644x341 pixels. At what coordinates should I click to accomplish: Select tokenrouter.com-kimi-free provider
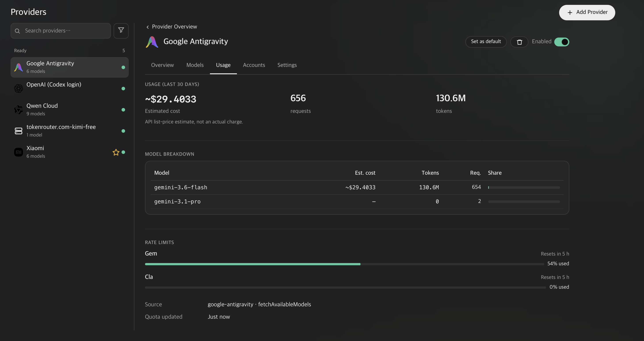pos(69,131)
